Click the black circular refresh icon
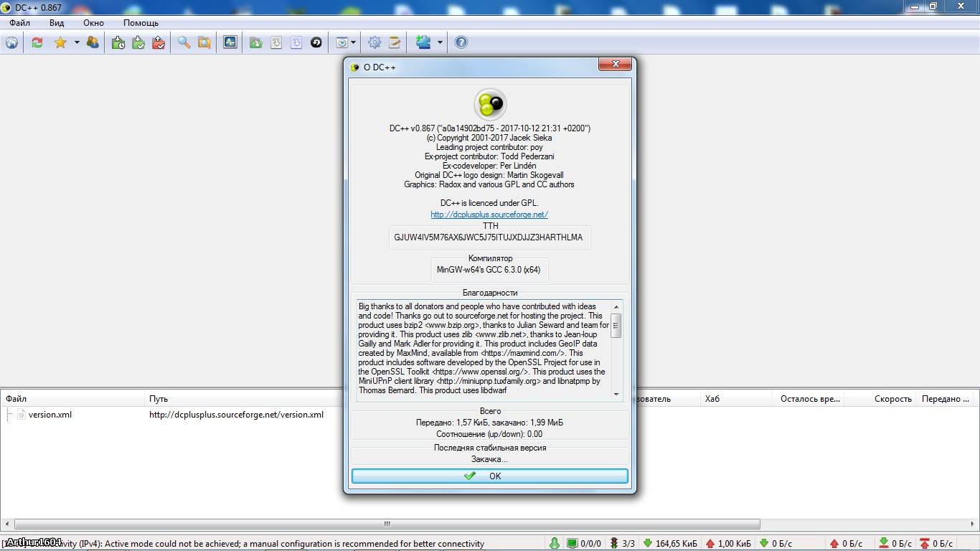Image resolution: width=980 pixels, height=551 pixels. click(x=316, y=43)
